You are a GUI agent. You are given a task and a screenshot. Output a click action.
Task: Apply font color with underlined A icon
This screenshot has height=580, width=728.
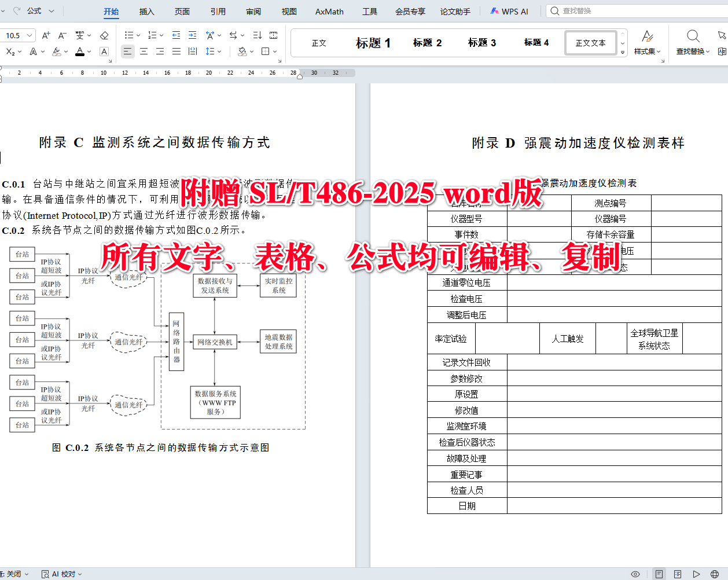point(80,52)
